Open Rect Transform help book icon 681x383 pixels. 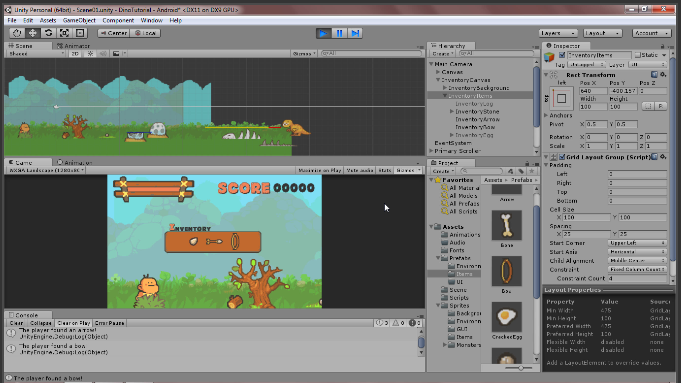(655, 75)
